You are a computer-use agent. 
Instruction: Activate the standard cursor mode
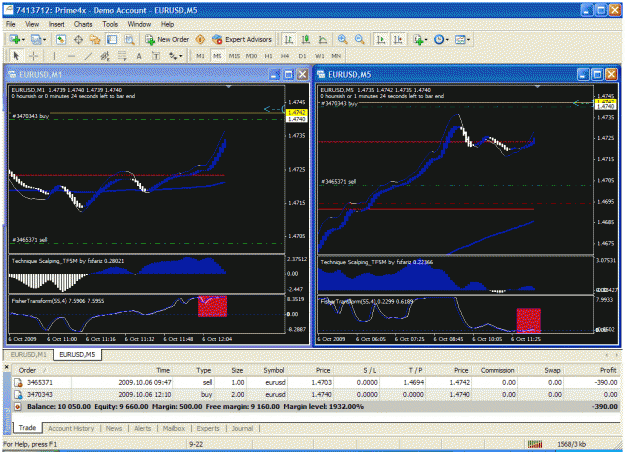point(16,56)
